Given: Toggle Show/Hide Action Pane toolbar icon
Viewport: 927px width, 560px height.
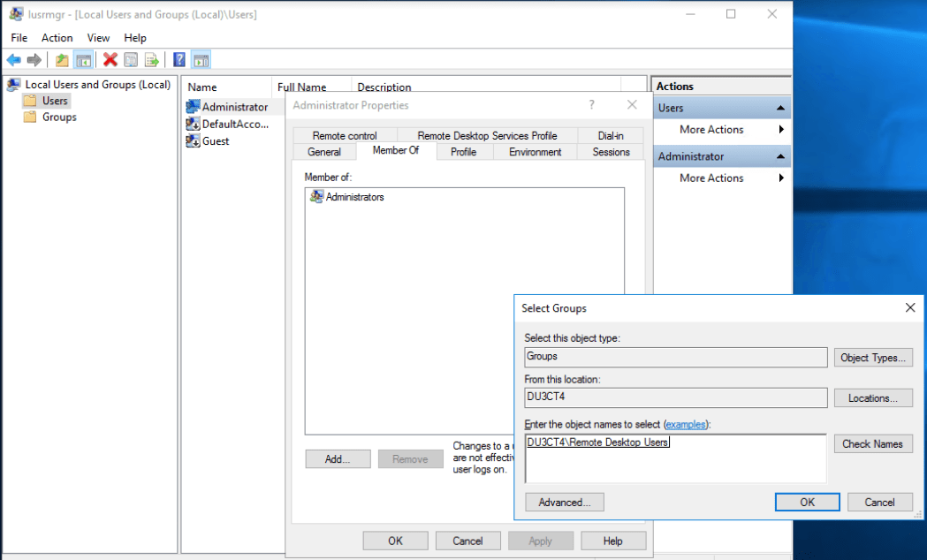Looking at the screenshot, I should pos(201,60).
